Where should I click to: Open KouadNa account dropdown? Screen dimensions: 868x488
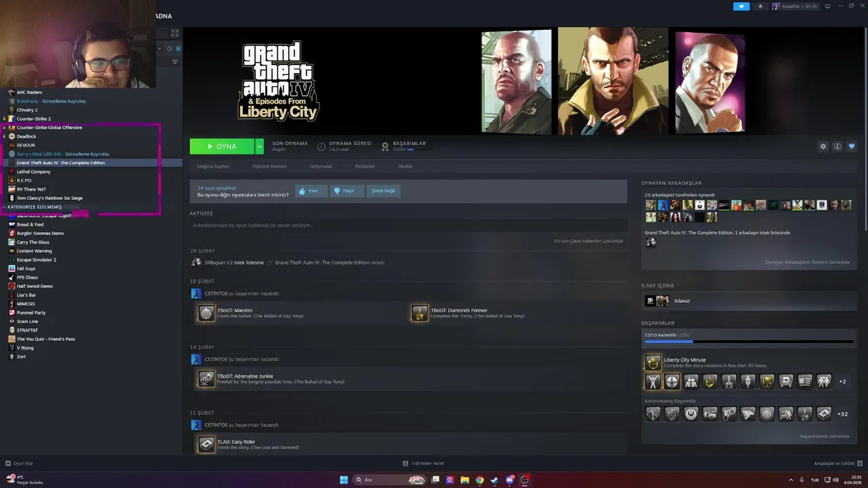(x=795, y=6)
